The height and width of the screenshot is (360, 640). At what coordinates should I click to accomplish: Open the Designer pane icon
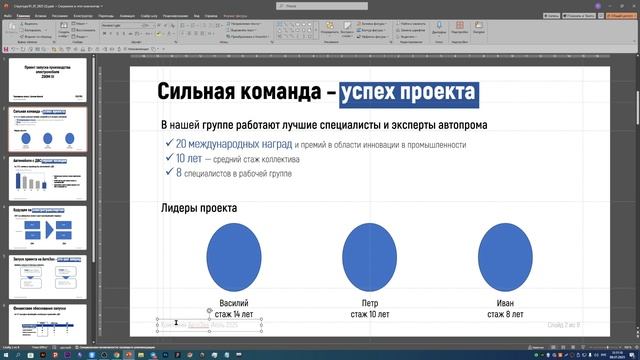click(479, 27)
